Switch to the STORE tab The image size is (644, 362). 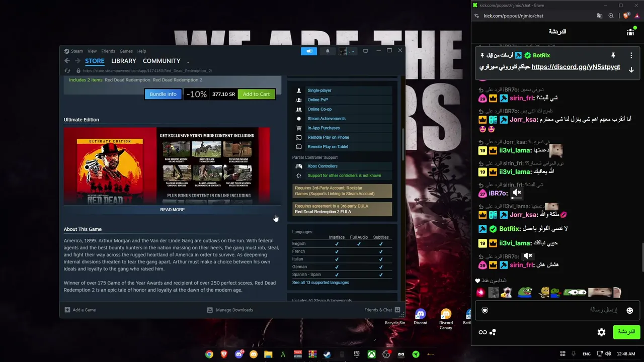point(95,61)
